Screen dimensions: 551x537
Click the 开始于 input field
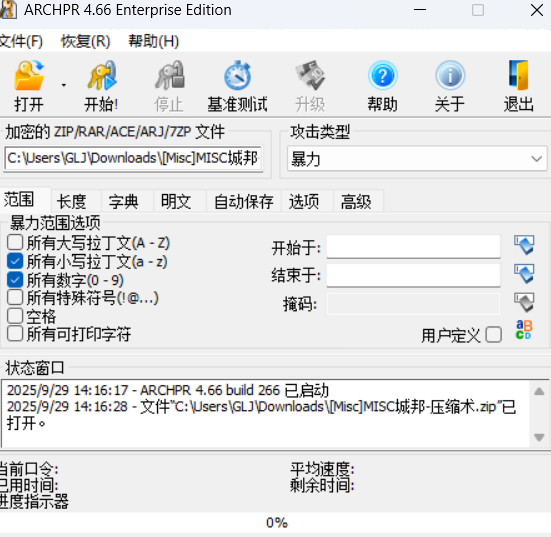[x=414, y=247]
